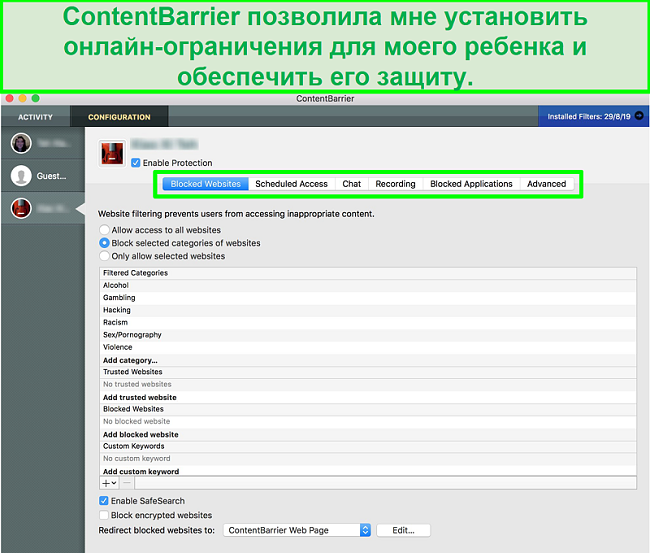650x553 pixels.
Task: Select the Gambling category row
Action: tap(368, 298)
